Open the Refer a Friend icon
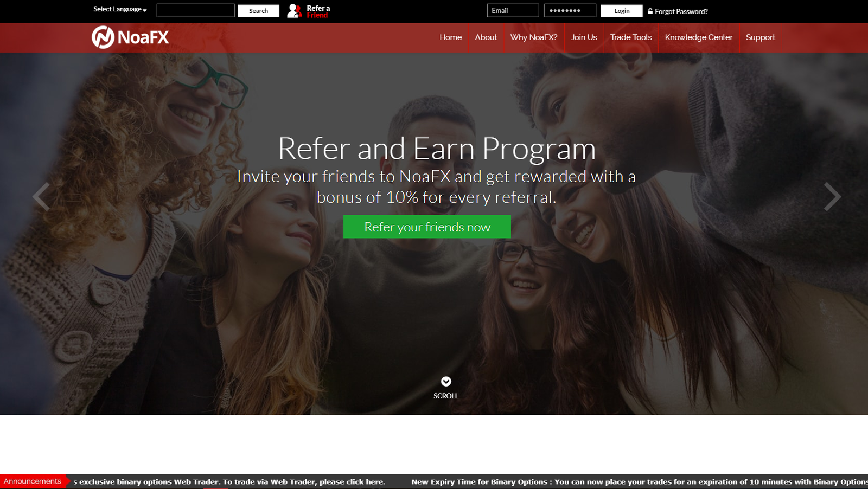The width and height of the screenshot is (868, 489). (x=294, y=11)
